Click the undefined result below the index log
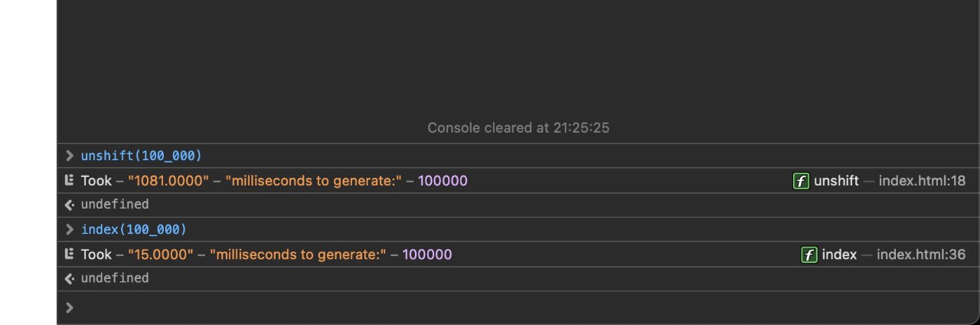 tap(115, 278)
